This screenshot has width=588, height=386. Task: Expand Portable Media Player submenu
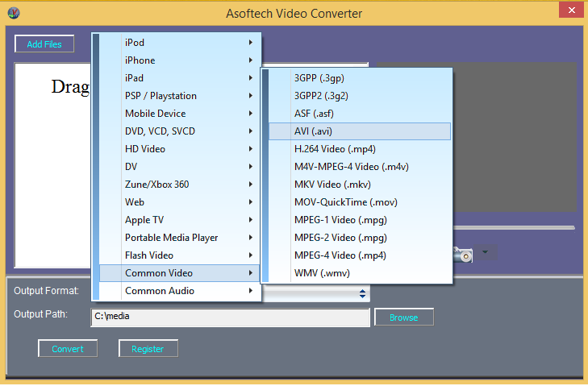point(180,238)
